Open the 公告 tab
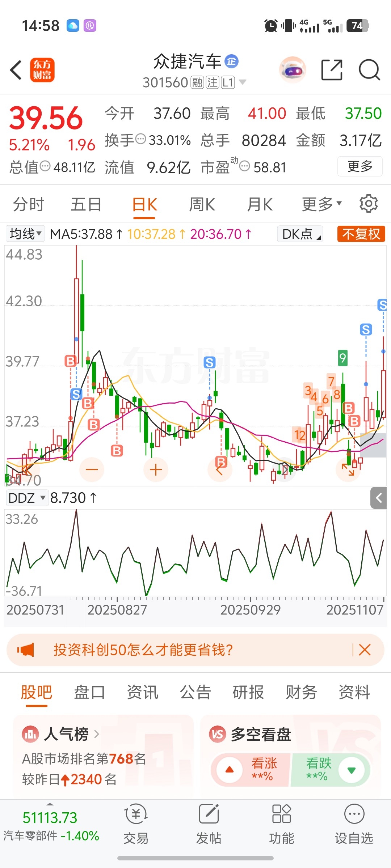This screenshot has width=391, height=868. (x=195, y=692)
